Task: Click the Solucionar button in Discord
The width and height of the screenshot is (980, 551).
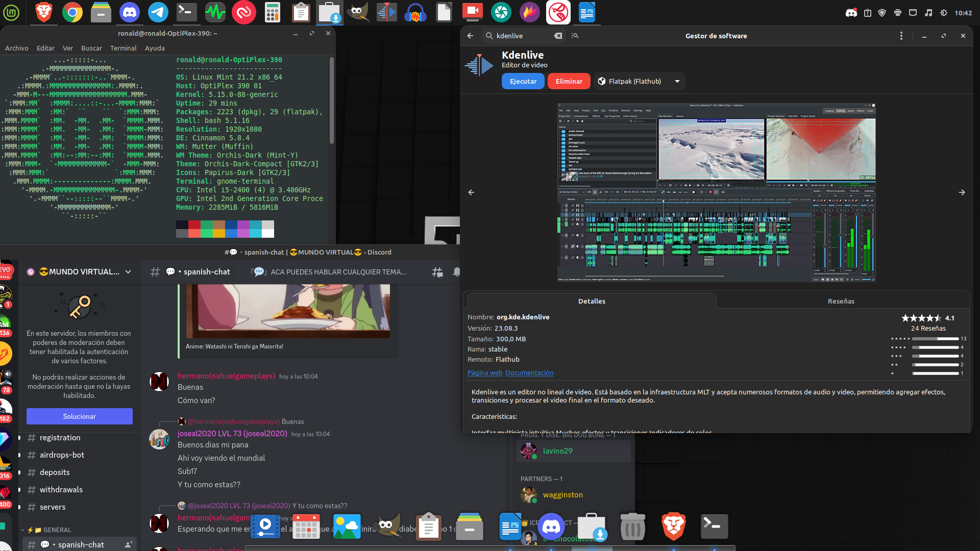Action: 80,416
